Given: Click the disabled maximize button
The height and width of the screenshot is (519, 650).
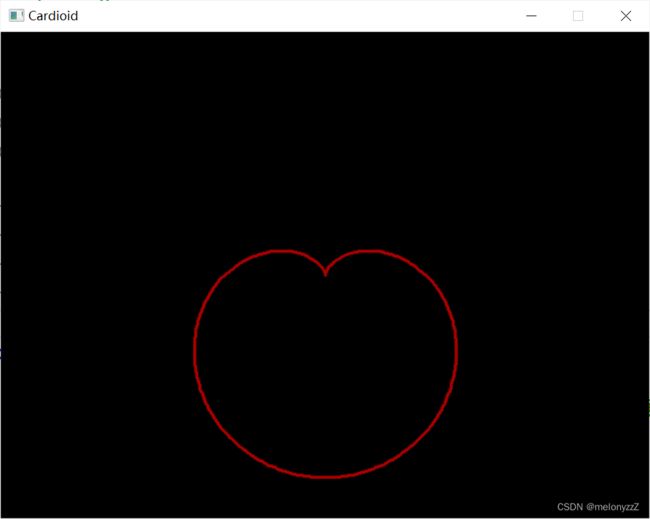Looking at the screenshot, I should 578,16.
